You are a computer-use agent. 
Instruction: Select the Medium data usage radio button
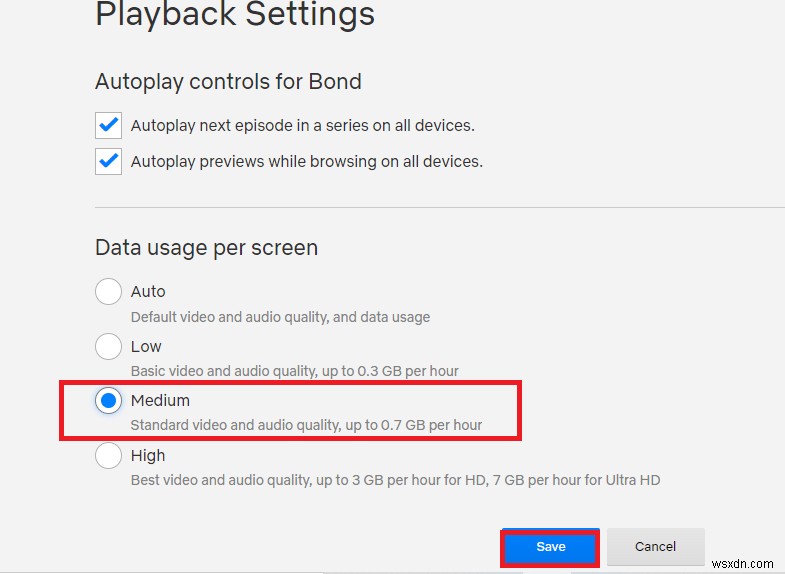pyautogui.click(x=108, y=401)
